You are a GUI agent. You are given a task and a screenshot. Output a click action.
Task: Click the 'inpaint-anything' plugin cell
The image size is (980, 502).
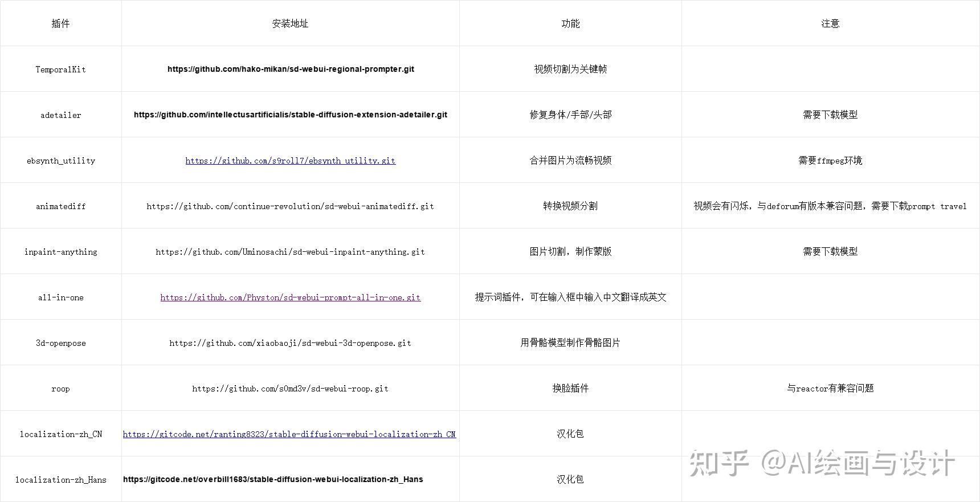tap(60, 252)
